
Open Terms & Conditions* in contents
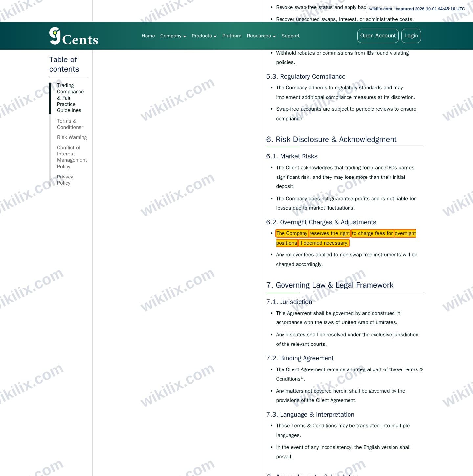(x=71, y=124)
